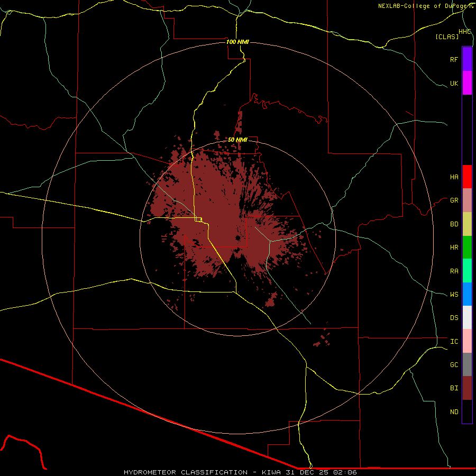Click the UK legend label
This screenshot has width=476, height=476.
tap(454, 83)
